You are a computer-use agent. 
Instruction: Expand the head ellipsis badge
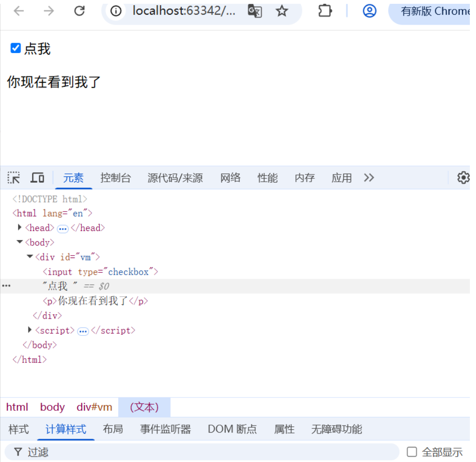[x=63, y=229]
